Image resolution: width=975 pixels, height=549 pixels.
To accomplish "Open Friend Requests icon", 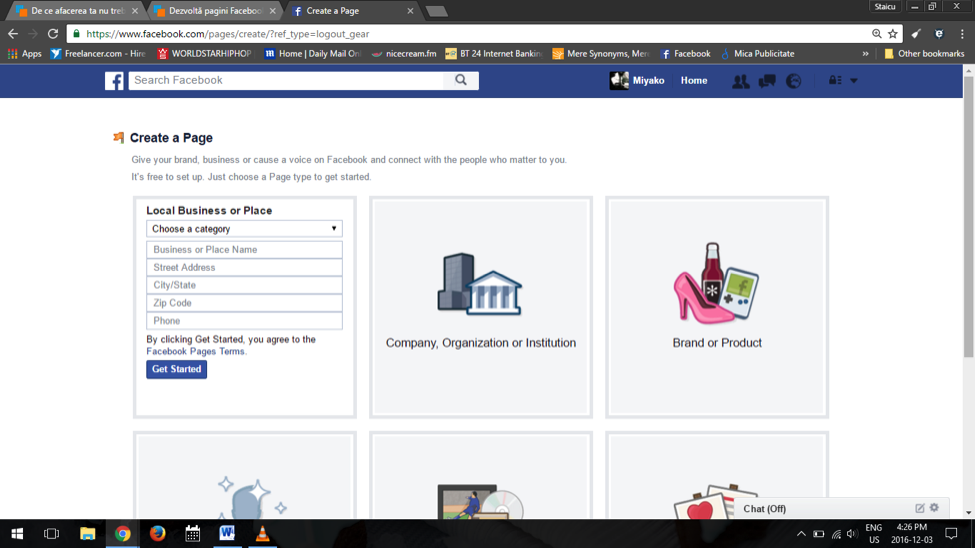I will point(740,81).
